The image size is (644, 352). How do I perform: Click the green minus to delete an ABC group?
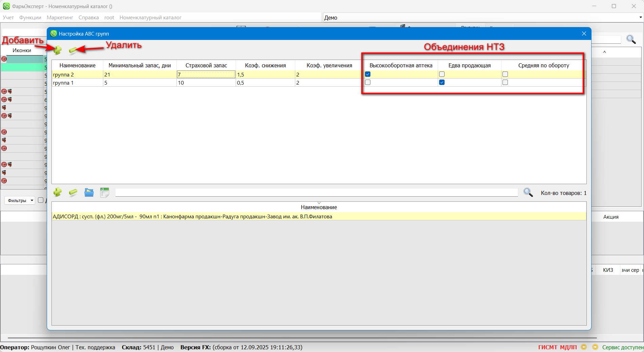pyautogui.click(x=73, y=50)
